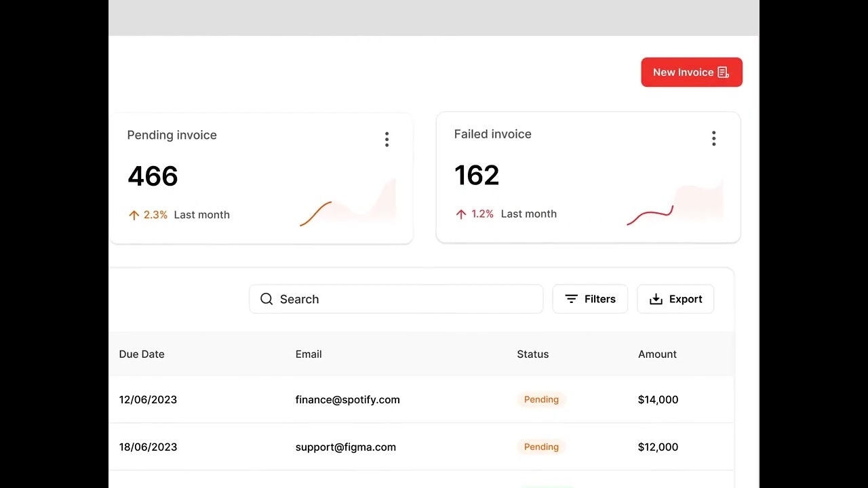The height and width of the screenshot is (488, 868).
Task: Sort by the Amount column header
Action: pos(657,354)
